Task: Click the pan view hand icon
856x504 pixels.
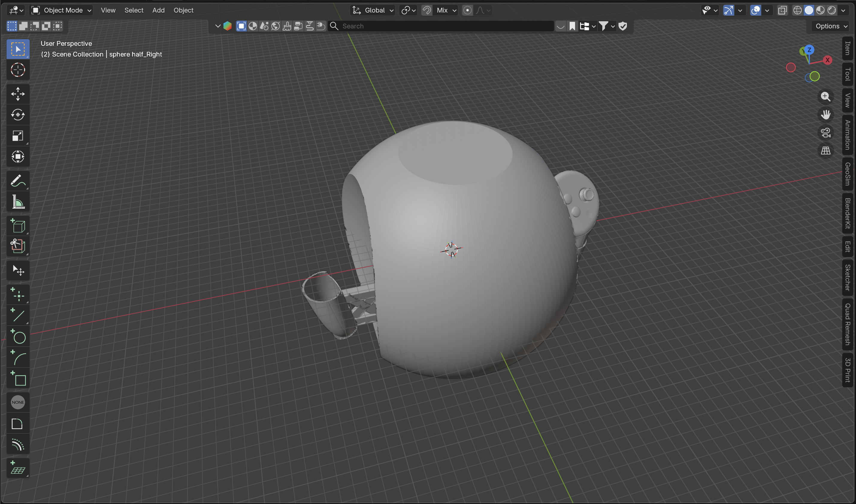Action: pyautogui.click(x=826, y=114)
